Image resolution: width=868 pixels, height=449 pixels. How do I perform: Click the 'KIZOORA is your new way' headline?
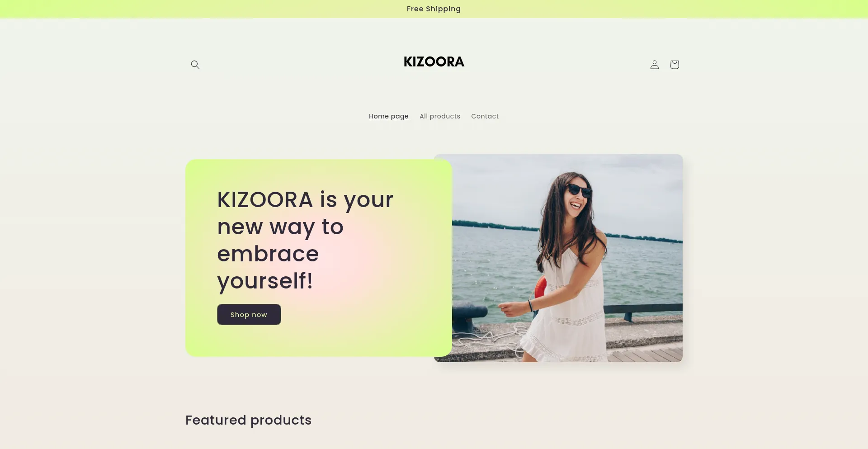305,240
